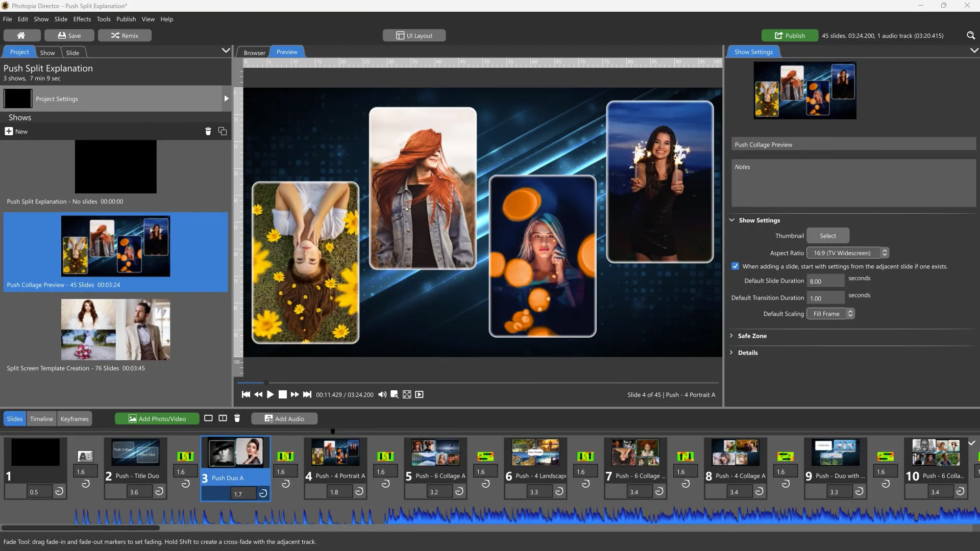Click the Home icon in the toolbar
This screenshot has width=980, height=551.
click(21, 35)
